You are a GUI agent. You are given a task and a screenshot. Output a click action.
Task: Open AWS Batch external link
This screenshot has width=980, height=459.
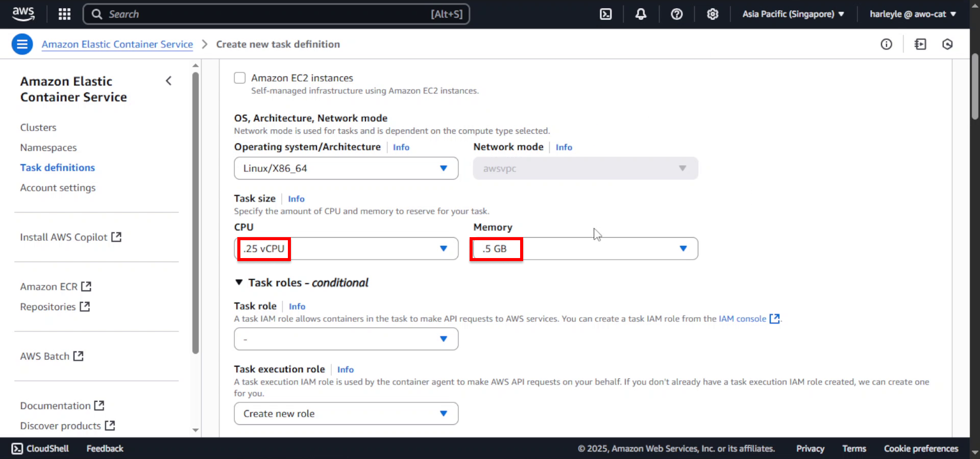(52, 356)
